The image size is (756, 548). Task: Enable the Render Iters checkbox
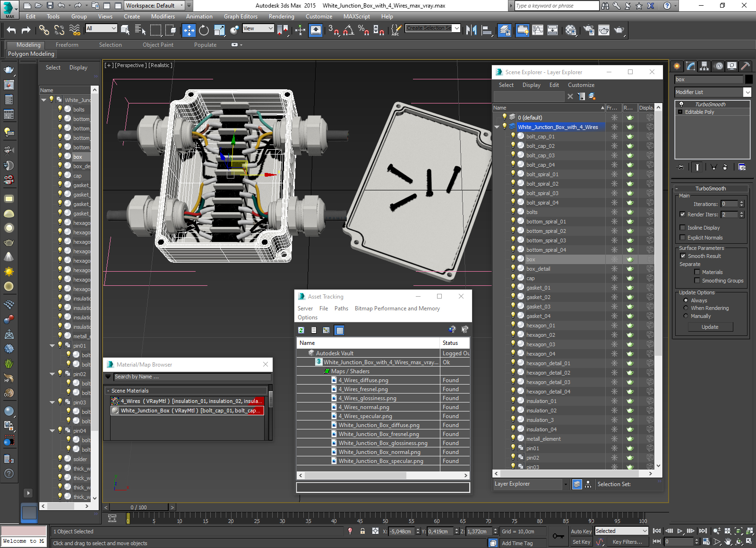(x=682, y=214)
